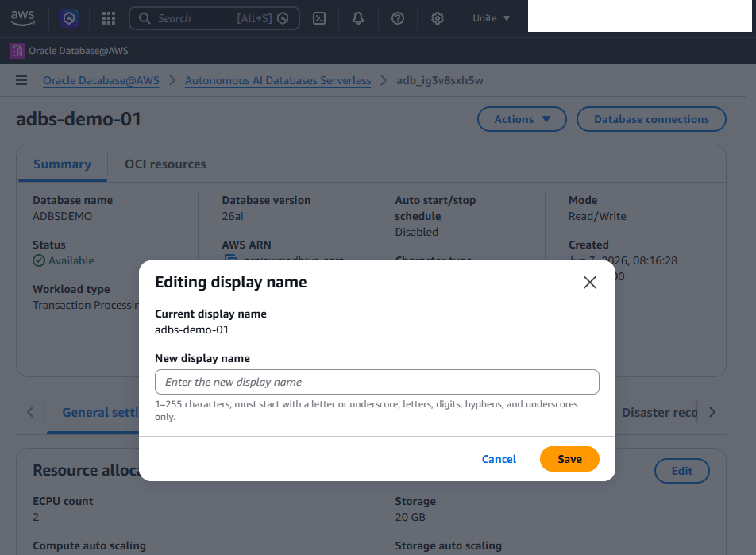Click the Read/Write mode value
The width and height of the screenshot is (756, 555).
[x=597, y=216]
